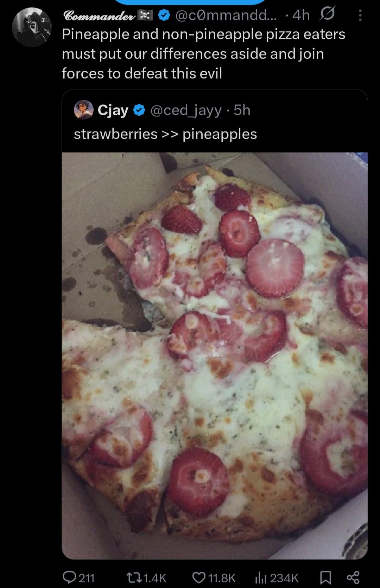Open the three-dot more options menu

tap(360, 15)
